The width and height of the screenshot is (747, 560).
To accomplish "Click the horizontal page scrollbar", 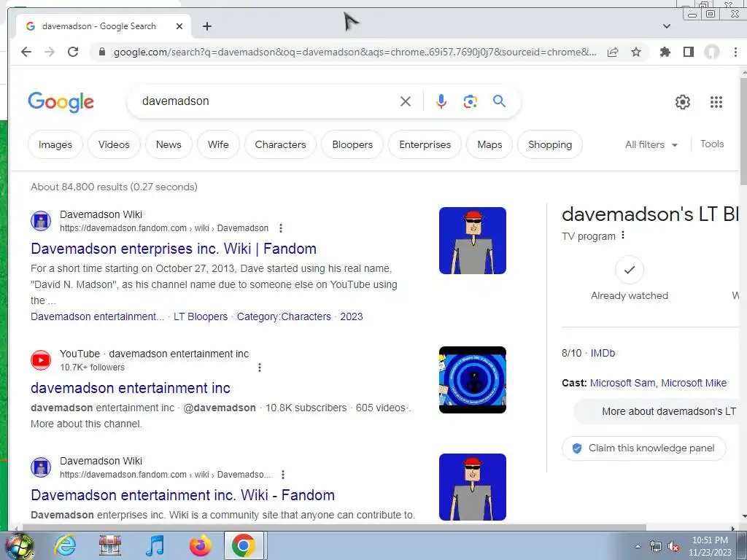I will [x=333, y=528].
